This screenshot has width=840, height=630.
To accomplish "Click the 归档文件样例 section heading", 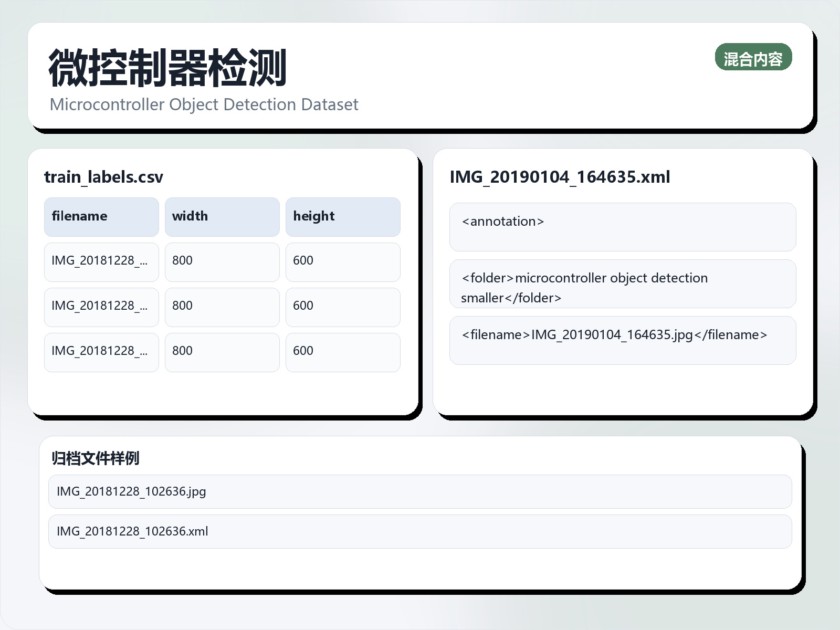I will 95,458.
